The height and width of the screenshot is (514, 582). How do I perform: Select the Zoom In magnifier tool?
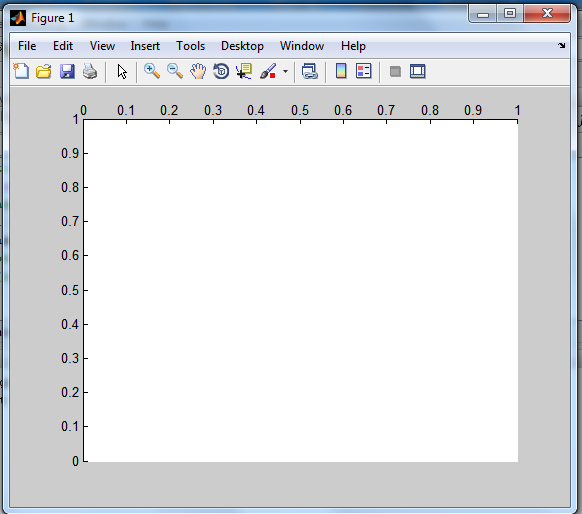[x=152, y=71]
